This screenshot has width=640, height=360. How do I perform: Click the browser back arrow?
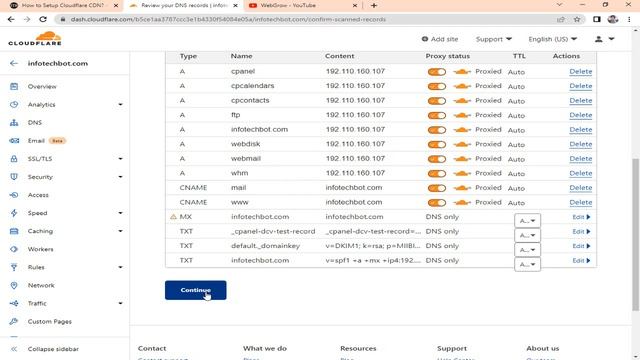pyautogui.click(x=11, y=19)
